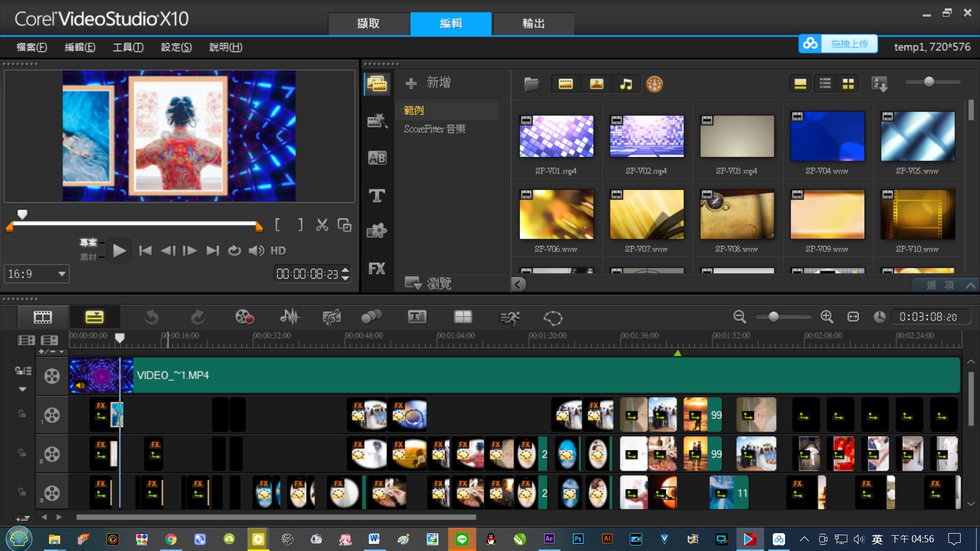This screenshot has width=980, height=551.
Task: Select the ScoreFitter 音樂 folder
Action: click(x=434, y=129)
